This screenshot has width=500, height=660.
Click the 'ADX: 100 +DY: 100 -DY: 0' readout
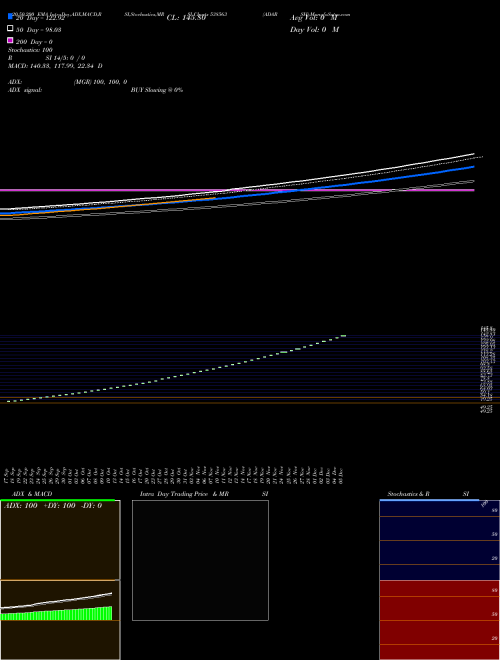click(x=53, y=506)
